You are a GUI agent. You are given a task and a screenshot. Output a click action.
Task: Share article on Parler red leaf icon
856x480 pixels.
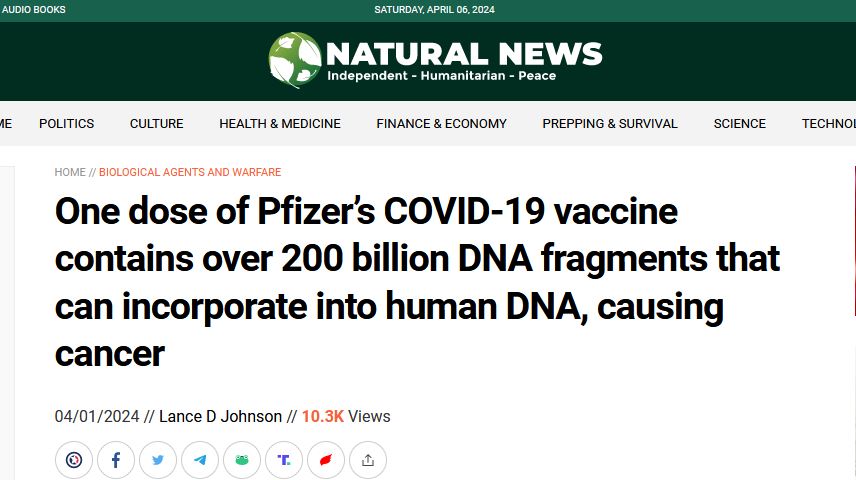tap(326, 460)
